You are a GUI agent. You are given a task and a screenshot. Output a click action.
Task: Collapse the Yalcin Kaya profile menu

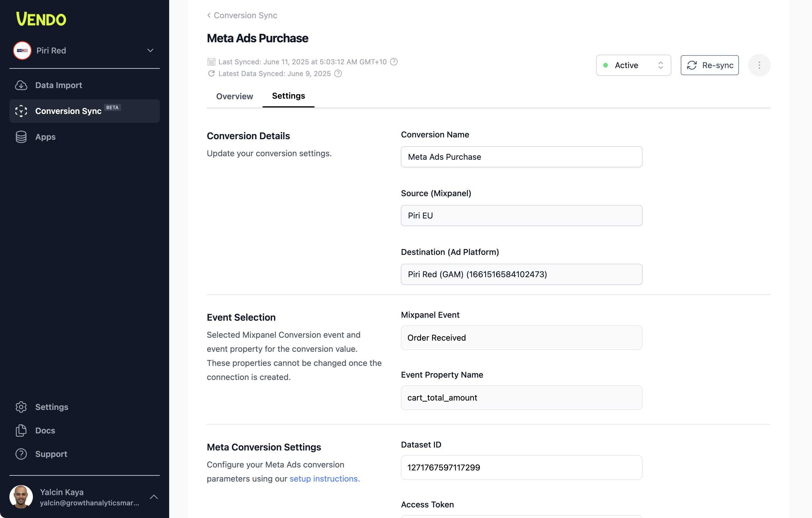[154, 497]
